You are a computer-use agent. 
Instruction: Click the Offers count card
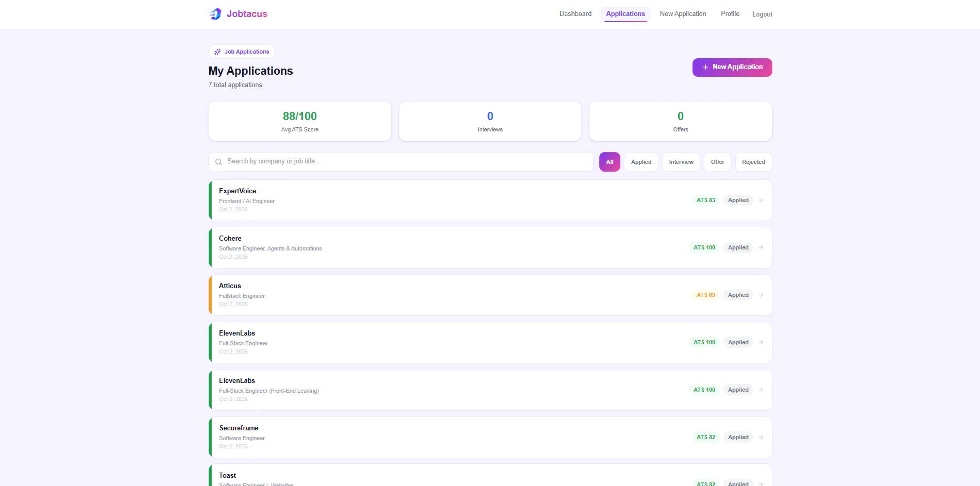point(681,121)
